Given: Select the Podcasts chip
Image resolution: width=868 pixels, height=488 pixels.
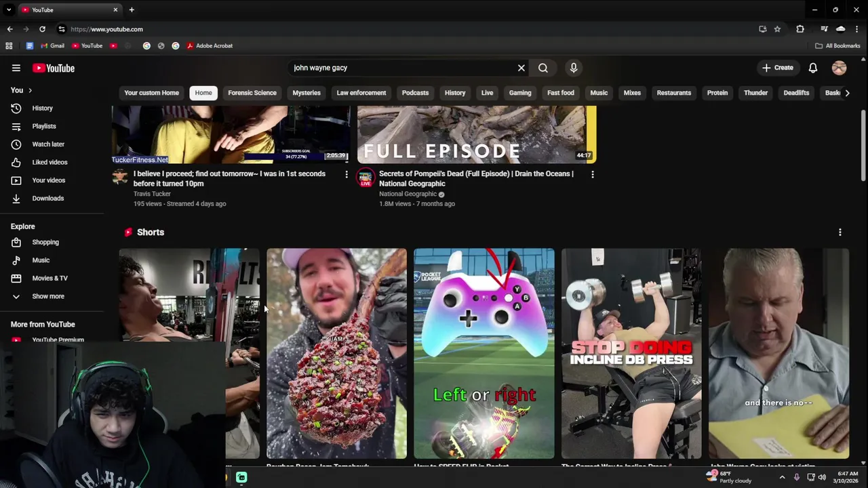Looking at the screenshot, I should click(415, 93).
